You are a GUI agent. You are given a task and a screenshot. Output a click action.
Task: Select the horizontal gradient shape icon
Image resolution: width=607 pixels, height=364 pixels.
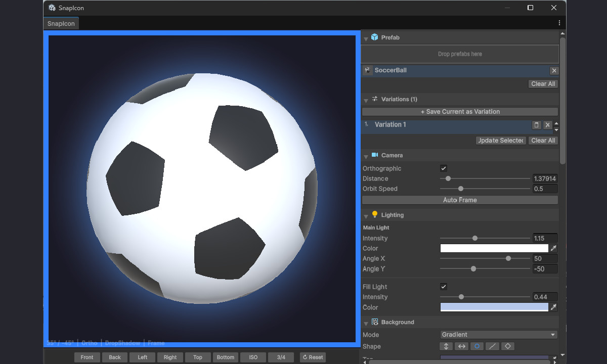(461, 346)
